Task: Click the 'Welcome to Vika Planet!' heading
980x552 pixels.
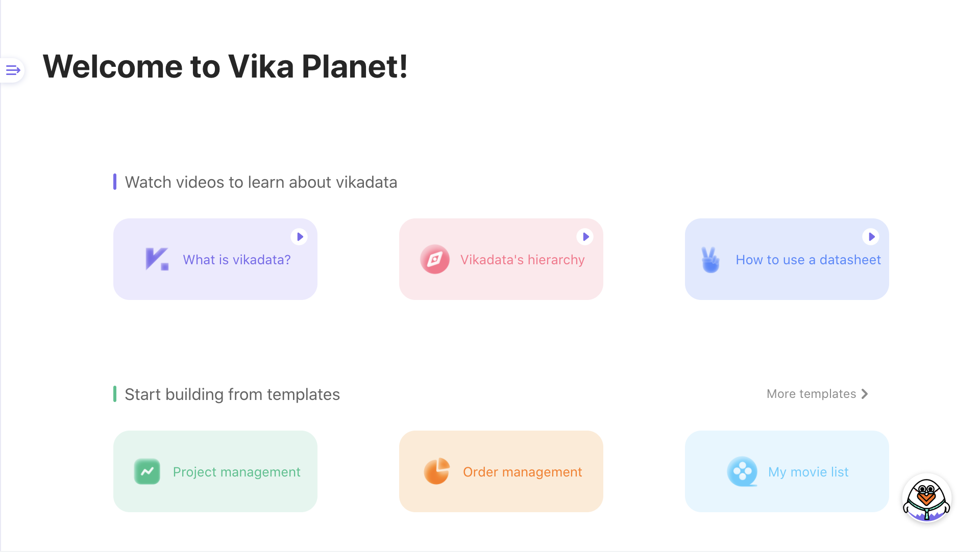Action: coord(225,66)
